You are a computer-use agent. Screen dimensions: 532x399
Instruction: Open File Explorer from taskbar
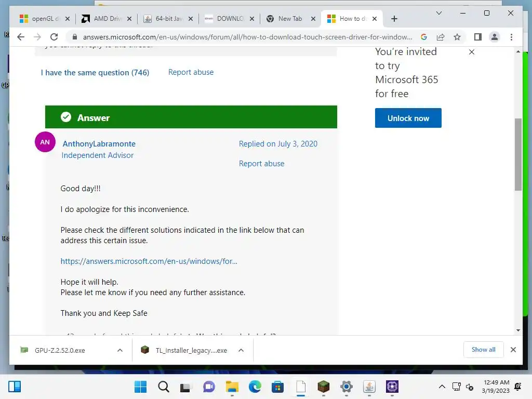point(232,387)
